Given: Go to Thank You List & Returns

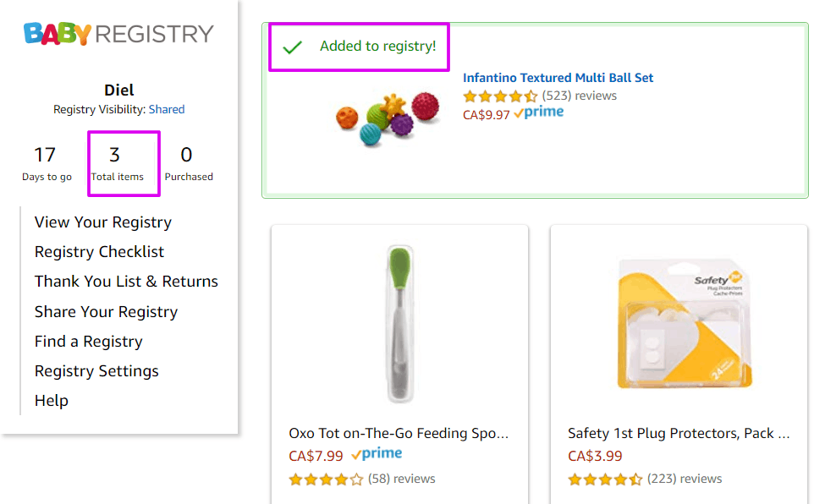Looking at the screenshot, I should tap(126, 282).
